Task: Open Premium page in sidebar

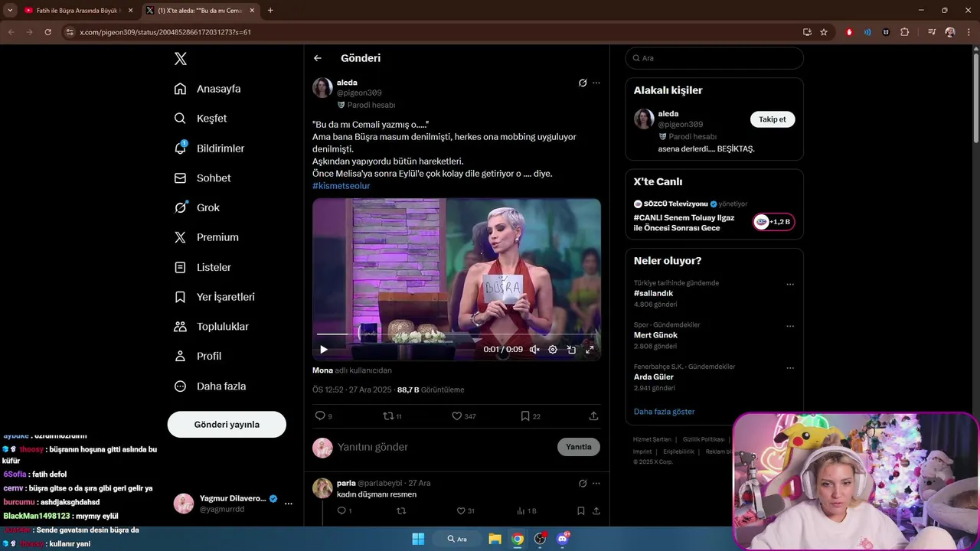Action: [x=207, y=237]
